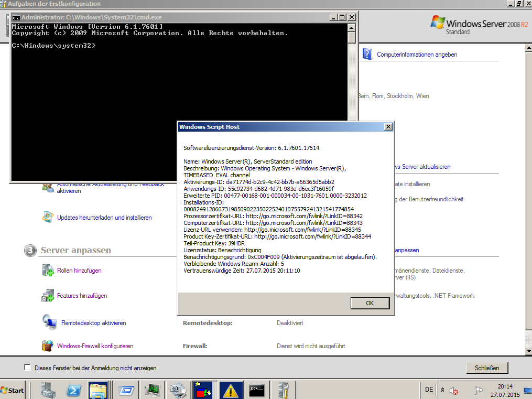The height and width of the screenshot is (399, 532).
Task: Open the 'aktivieren' automatic updates link
Action: (x=69, y=191)
